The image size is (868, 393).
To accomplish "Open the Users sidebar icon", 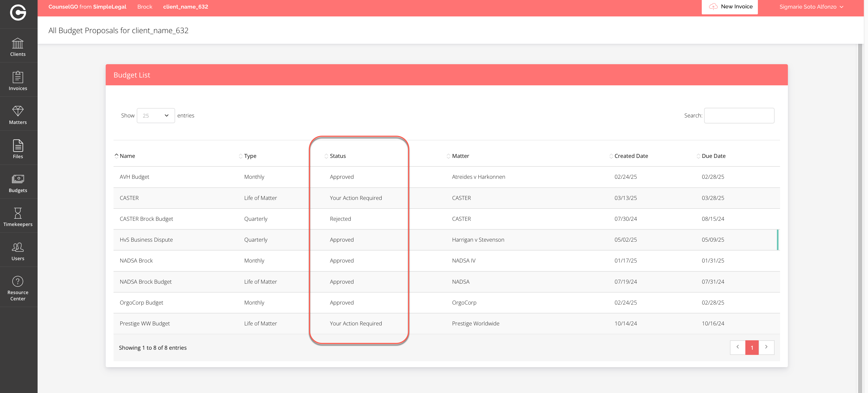I will tap(18, 247).
